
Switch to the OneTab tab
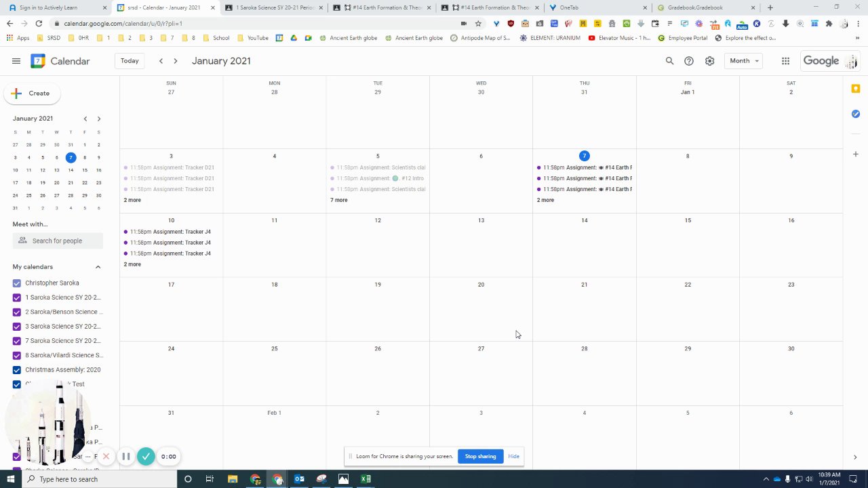pos(598,7)
